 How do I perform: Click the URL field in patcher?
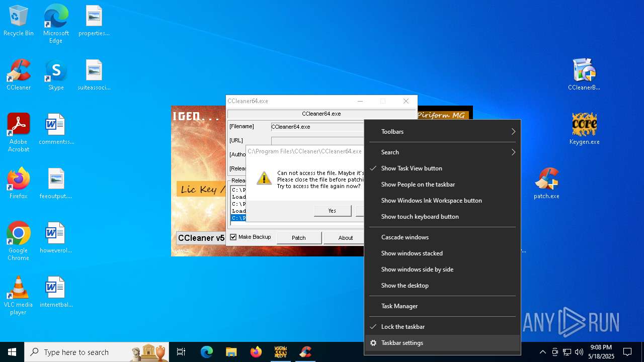click(x=317, y=141)
